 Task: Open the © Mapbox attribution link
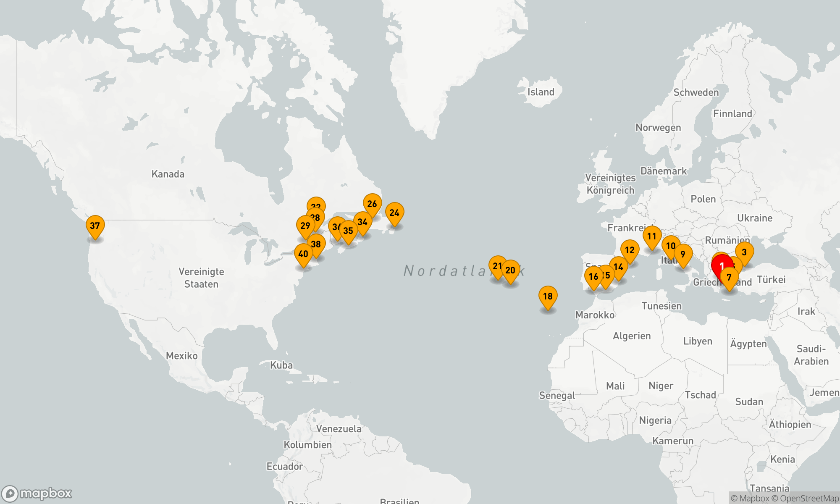(x=750, y=499)
